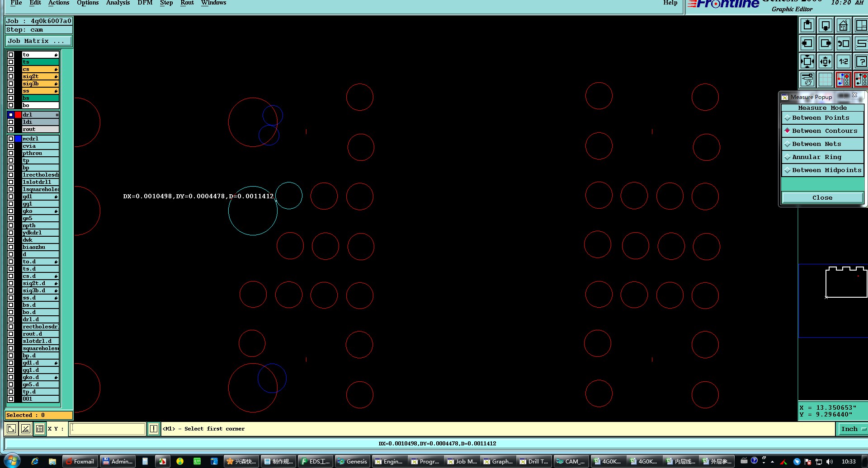Screen dimensions: 868x468
Task: Open the Windows menu
Action: (x=213, y=3)
